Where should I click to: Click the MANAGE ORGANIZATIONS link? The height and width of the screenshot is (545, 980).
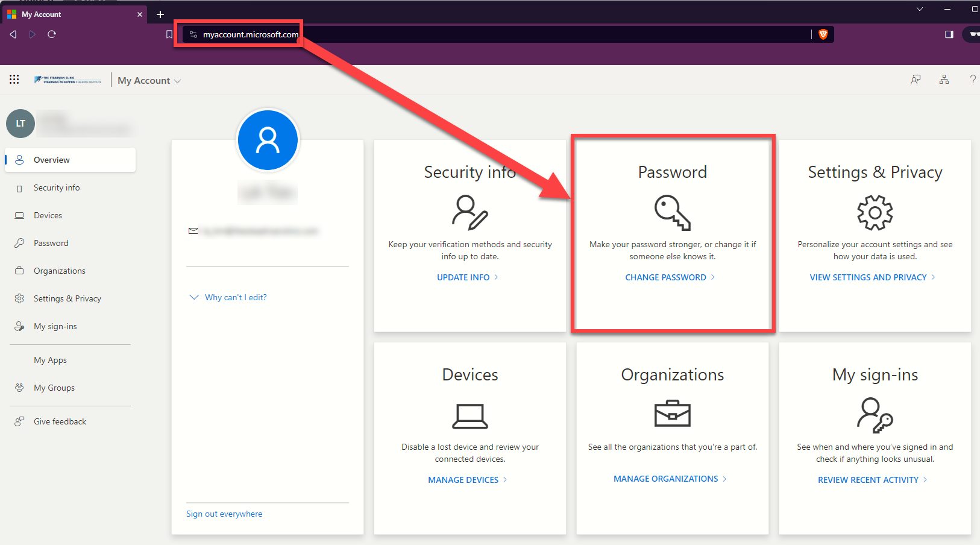(670, 479)
